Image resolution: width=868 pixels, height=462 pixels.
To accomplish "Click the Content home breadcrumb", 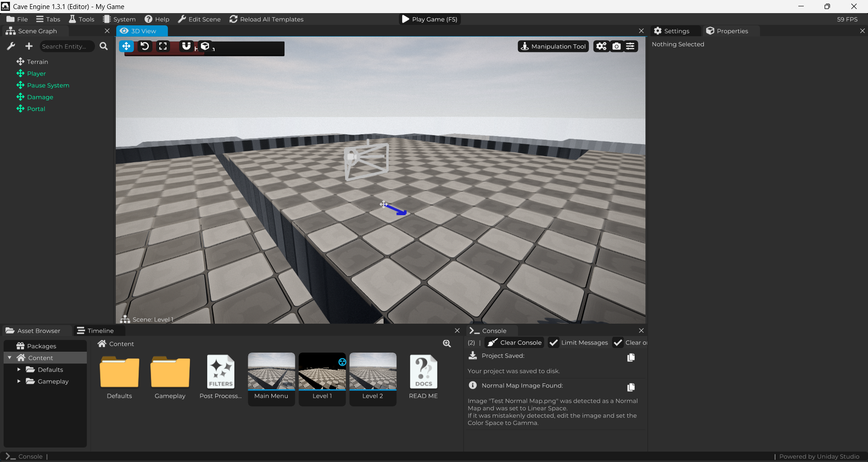I will tap(116, 344).
